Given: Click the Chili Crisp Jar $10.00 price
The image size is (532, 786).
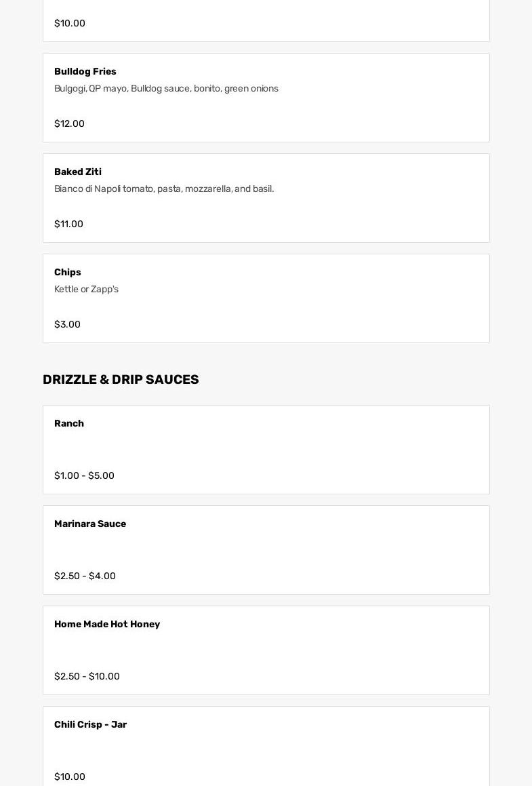Looking at the screenshot, I should 70,777.
